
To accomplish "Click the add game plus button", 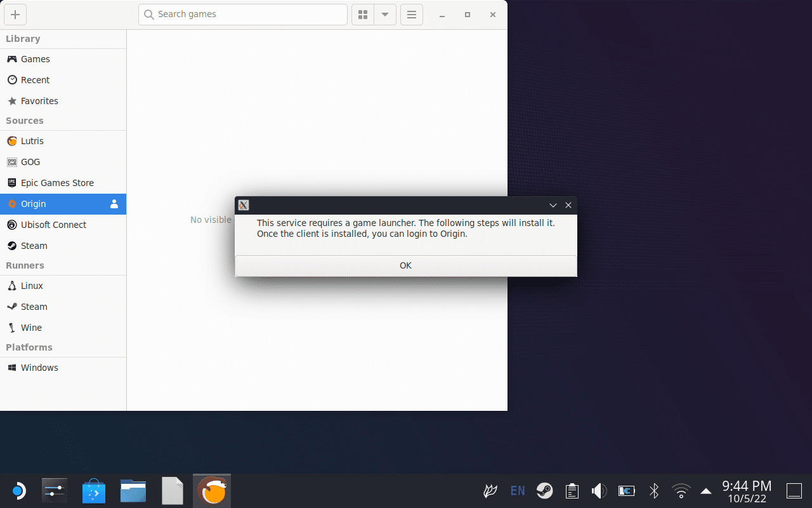I will 15,15.
